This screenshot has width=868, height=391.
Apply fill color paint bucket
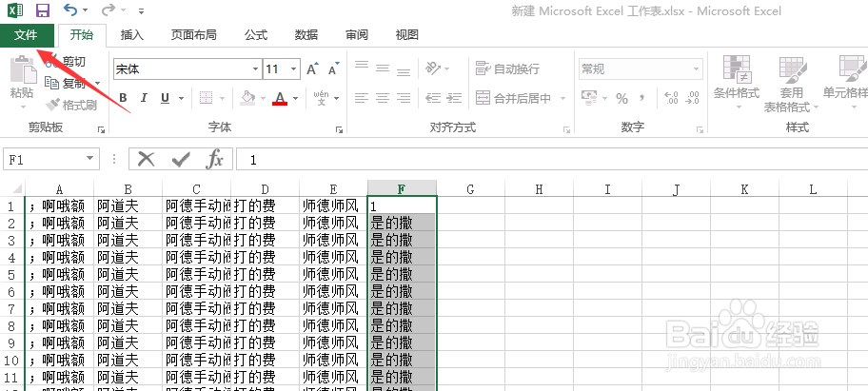[247, 98]
